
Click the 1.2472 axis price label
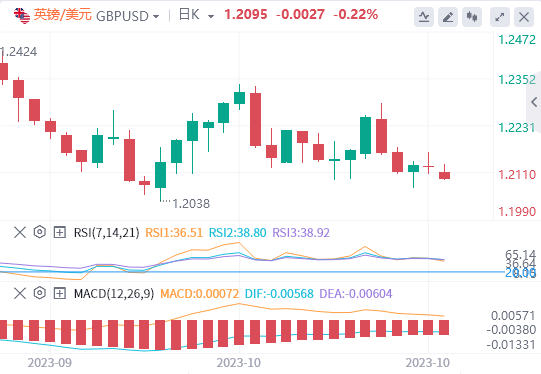tap(517, 40)
